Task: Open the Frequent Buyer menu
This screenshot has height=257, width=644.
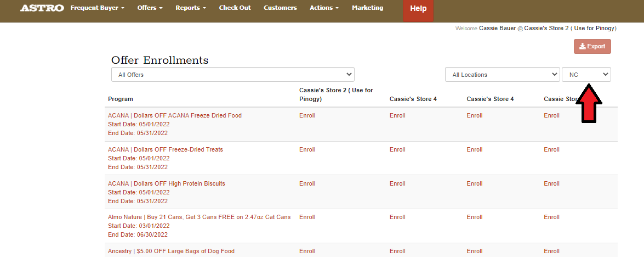Action: pos(97,8)
